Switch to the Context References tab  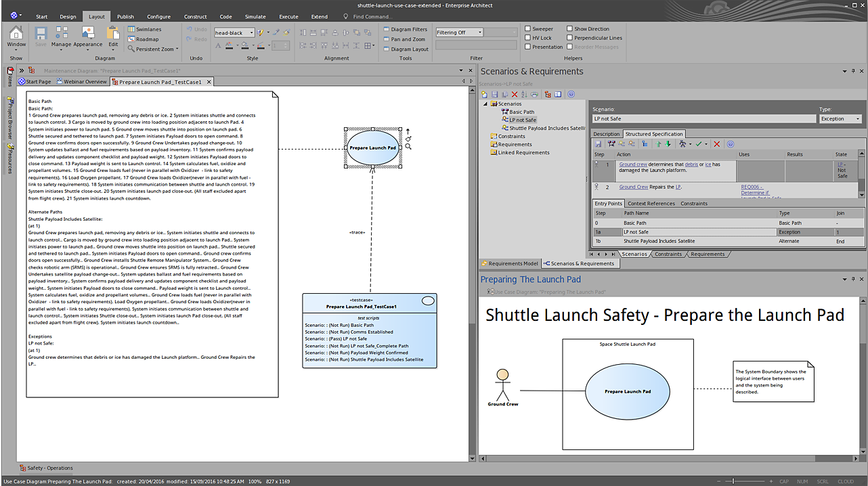[x=651, y=203]
